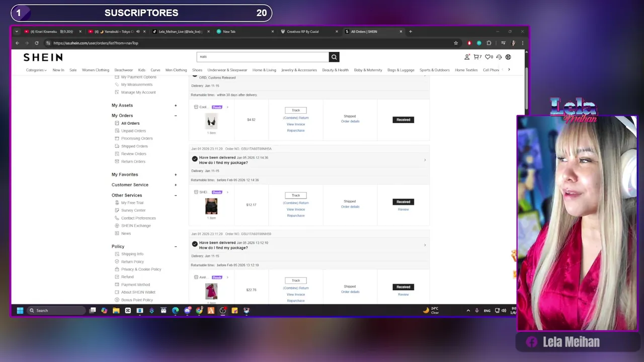Open Task View on the taskbar
The image size is (644, 362).
93,310
